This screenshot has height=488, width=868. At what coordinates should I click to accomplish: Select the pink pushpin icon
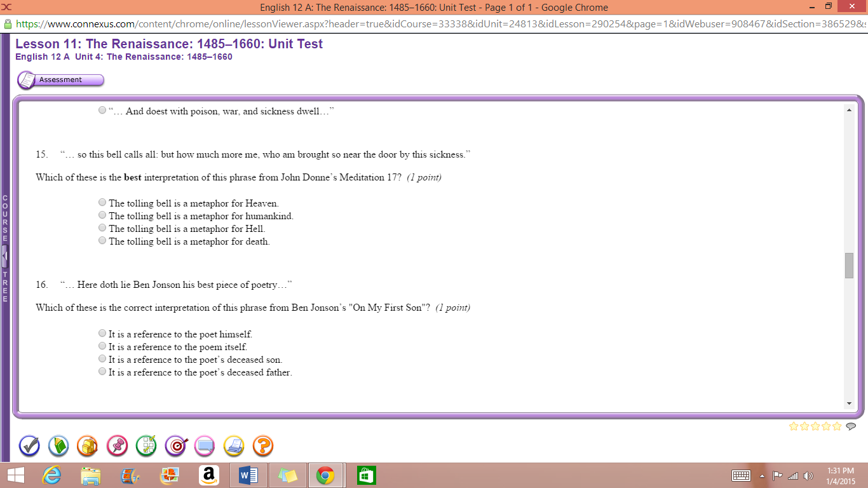tap(116, 446)
